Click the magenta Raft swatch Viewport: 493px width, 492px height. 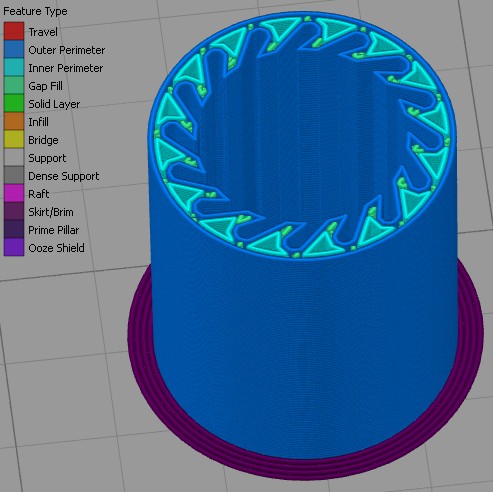click(x=14, y=193)
